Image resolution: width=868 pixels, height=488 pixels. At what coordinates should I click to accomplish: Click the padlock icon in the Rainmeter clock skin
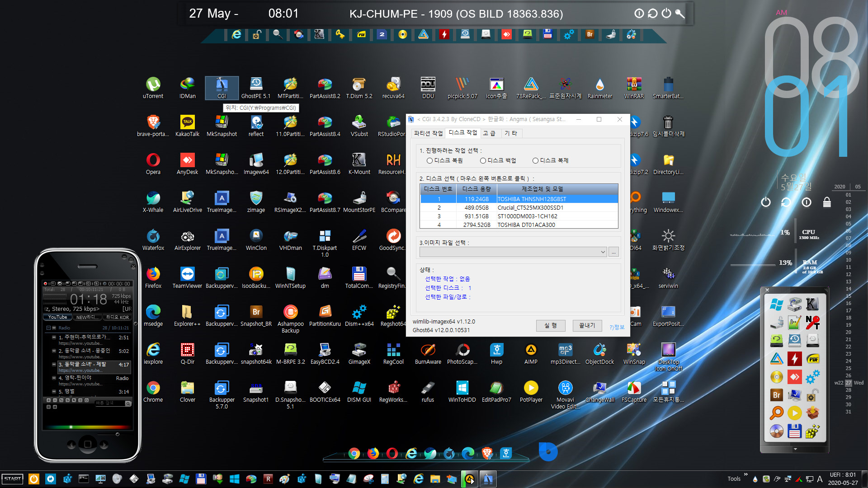pos(827,202)
